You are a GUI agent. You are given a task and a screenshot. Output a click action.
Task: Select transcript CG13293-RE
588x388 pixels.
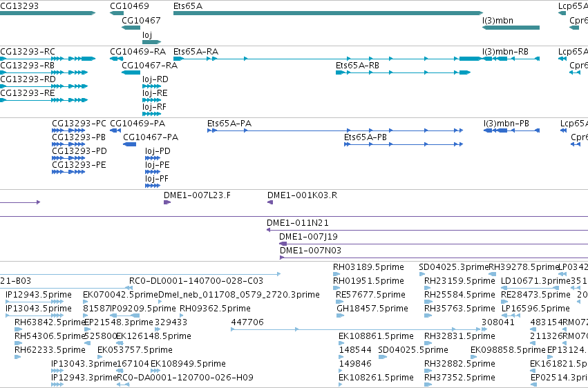44,100
